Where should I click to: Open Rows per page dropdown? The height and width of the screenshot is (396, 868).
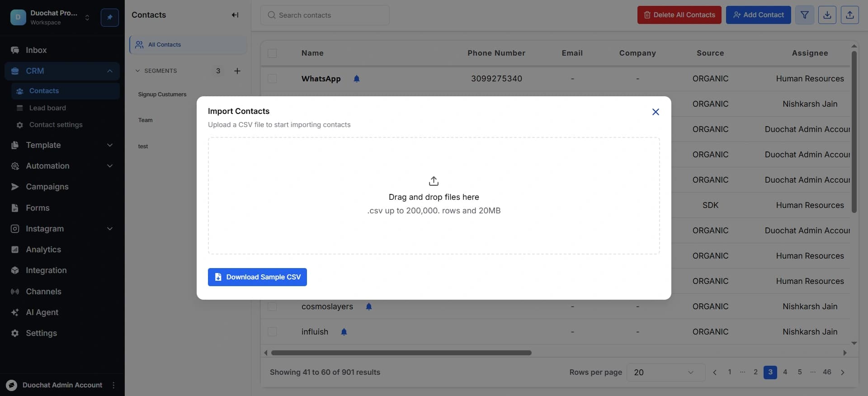(666, 372)
